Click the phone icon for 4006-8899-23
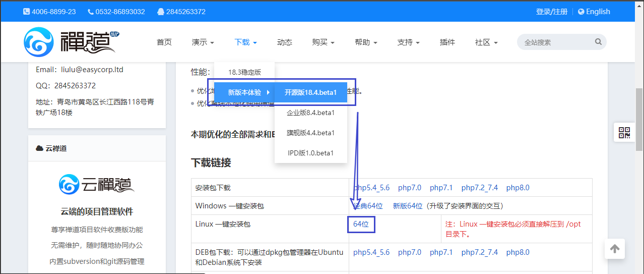 coord(26,12)
